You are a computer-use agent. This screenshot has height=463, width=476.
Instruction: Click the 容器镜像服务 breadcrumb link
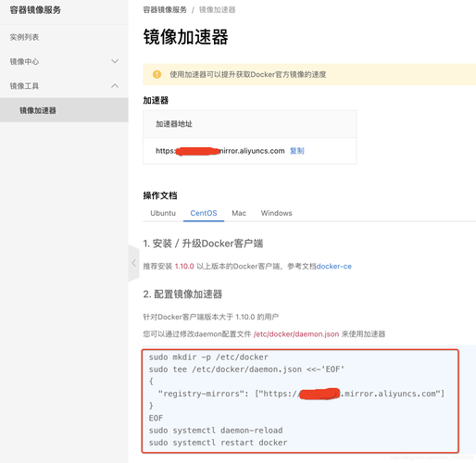point(165,10)
